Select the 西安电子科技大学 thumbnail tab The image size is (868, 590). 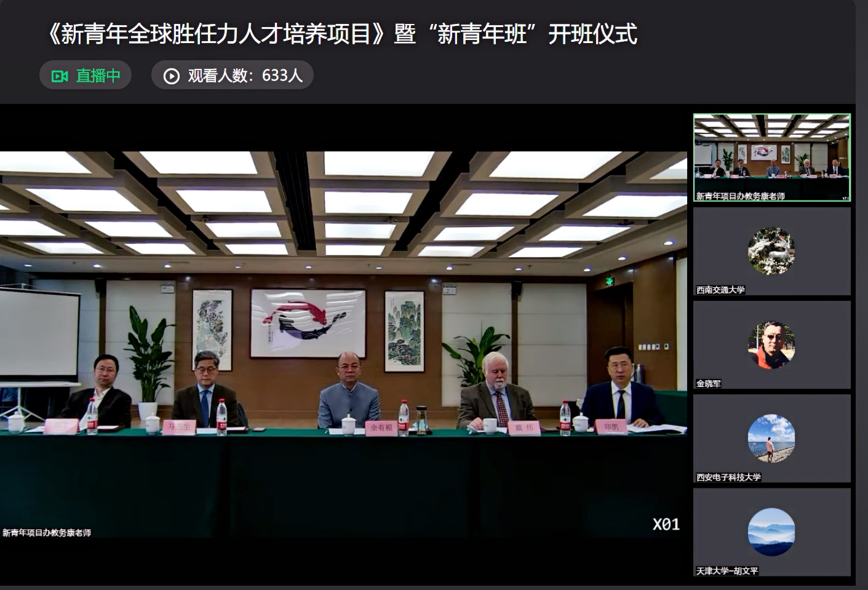click(771, 438)
